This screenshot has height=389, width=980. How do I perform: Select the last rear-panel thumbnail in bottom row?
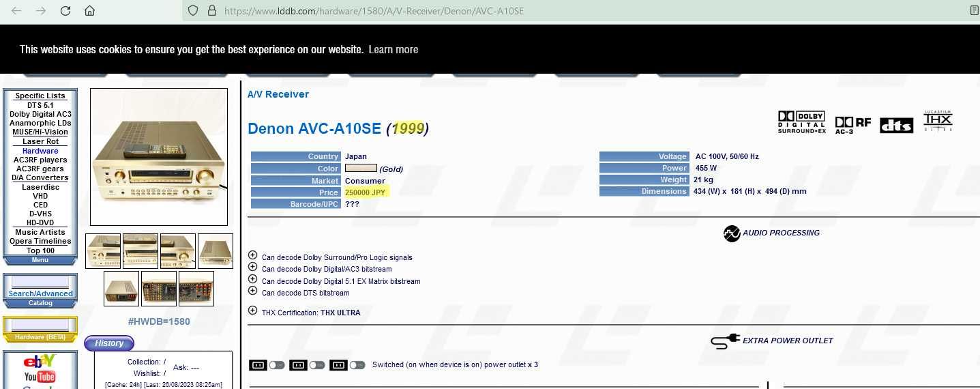(196, 289)
